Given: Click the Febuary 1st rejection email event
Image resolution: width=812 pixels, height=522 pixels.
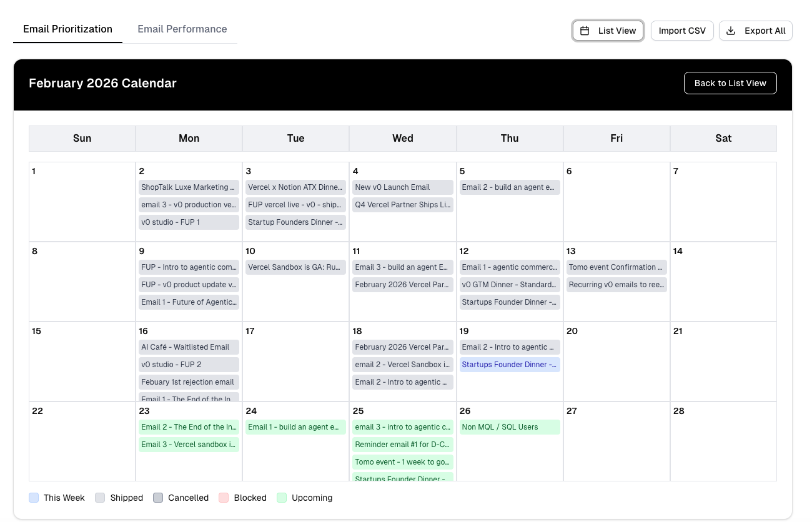Looking at the screenshot, I should coord(189,382).
